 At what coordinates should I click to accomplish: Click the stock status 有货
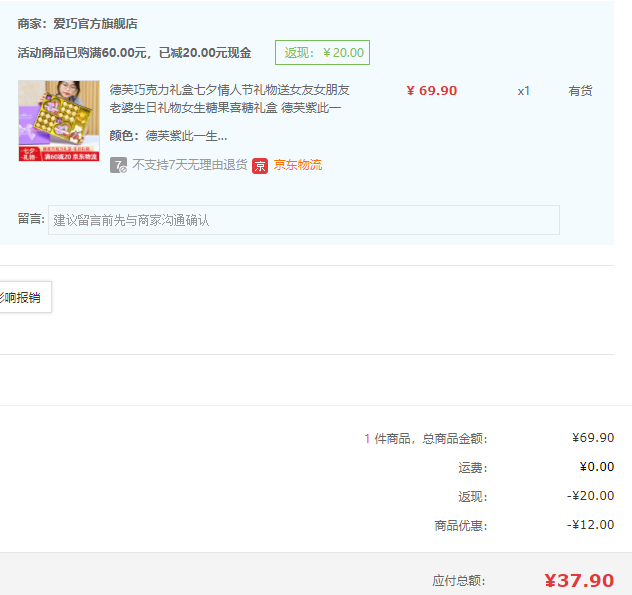(580, 91)
